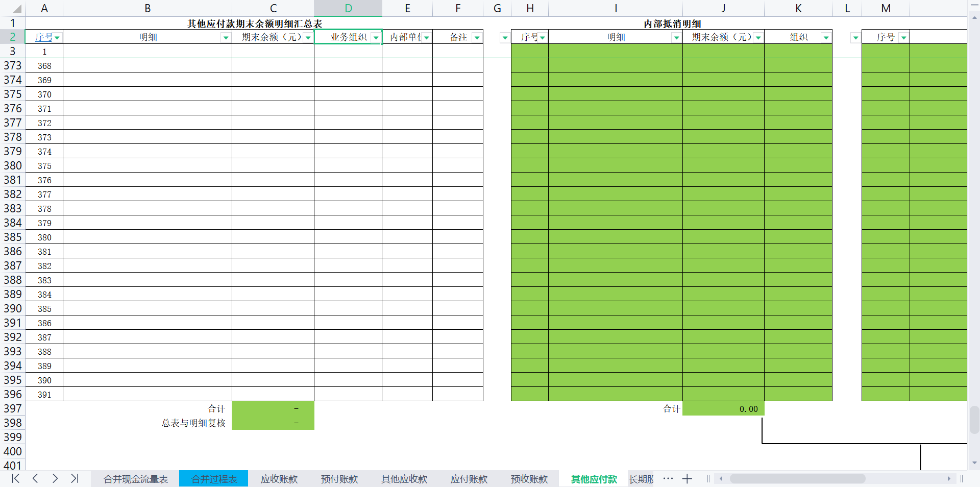Click the next sheet arrow icon
The width and height of the screenshot is (980, 487).
[x=55, y=479]
